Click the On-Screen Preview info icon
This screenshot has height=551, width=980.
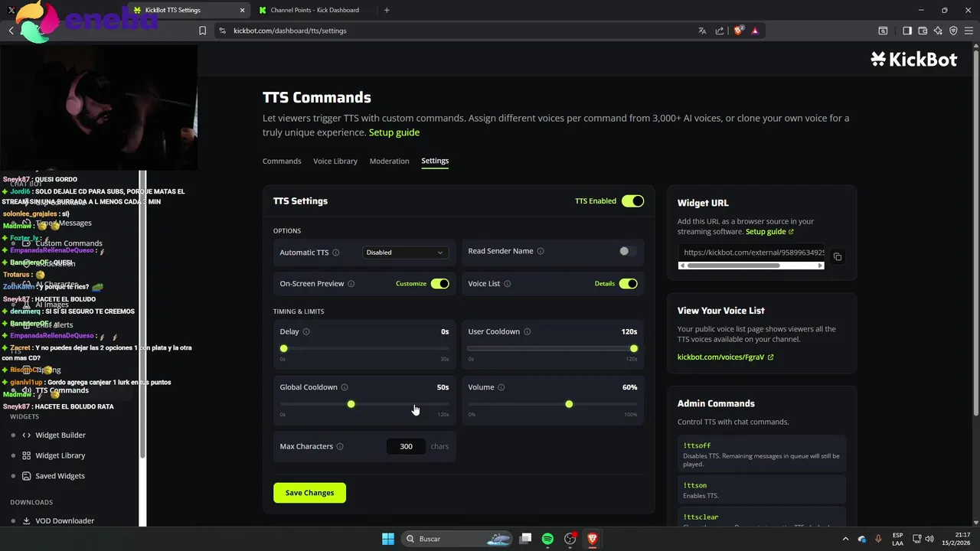(351, 284)
